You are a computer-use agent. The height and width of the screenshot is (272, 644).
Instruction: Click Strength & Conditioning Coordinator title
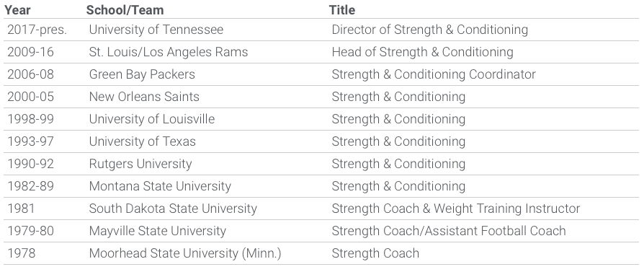pos(434,74)
